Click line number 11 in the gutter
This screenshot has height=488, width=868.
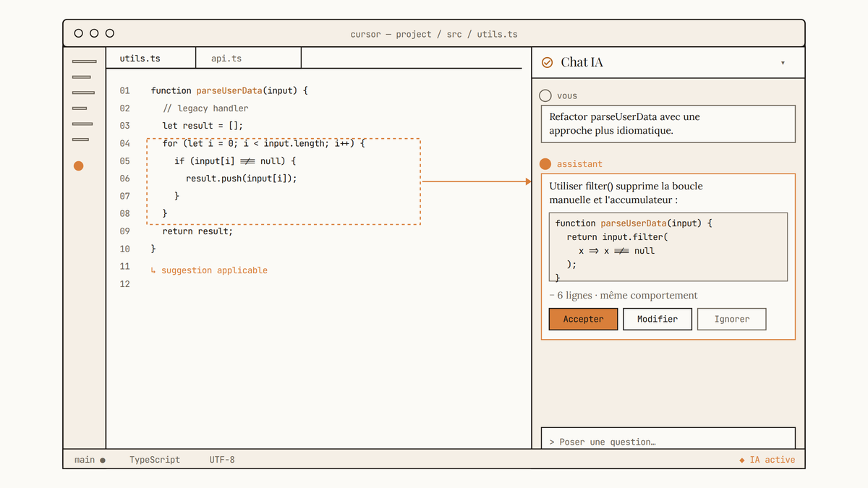125,267
